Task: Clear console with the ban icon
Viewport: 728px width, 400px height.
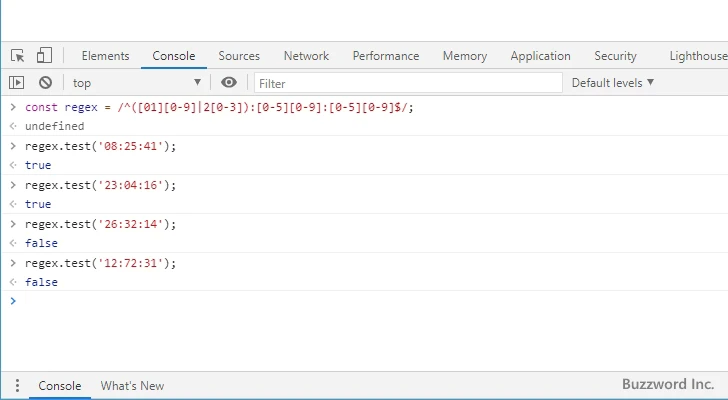Action: click(45, 83)
